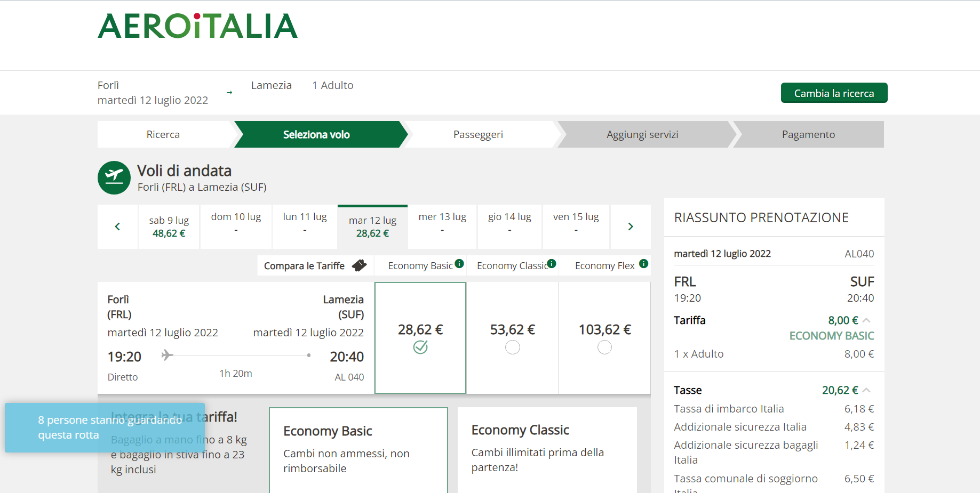Image resolution: width=980 pixels, height=493 pixels.
Task: Click the route arrow between Forlì and Lamezia
Action: [229, 93]
